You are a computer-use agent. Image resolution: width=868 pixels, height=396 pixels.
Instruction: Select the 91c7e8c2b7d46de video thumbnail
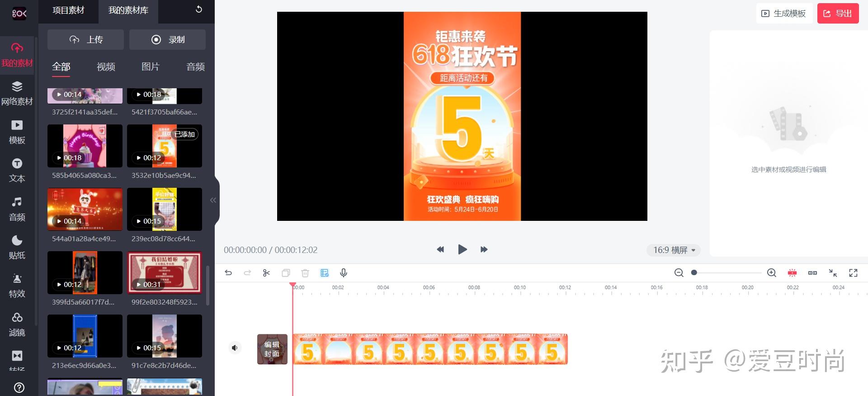(165, 336)
